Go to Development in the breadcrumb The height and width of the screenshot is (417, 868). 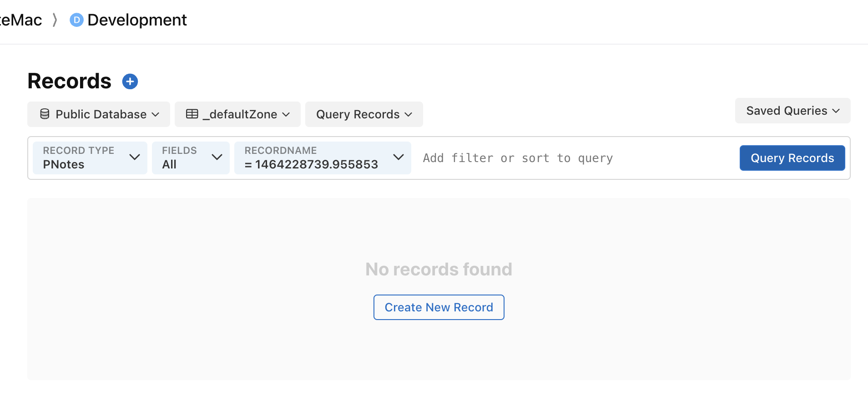tap(137, 20)
